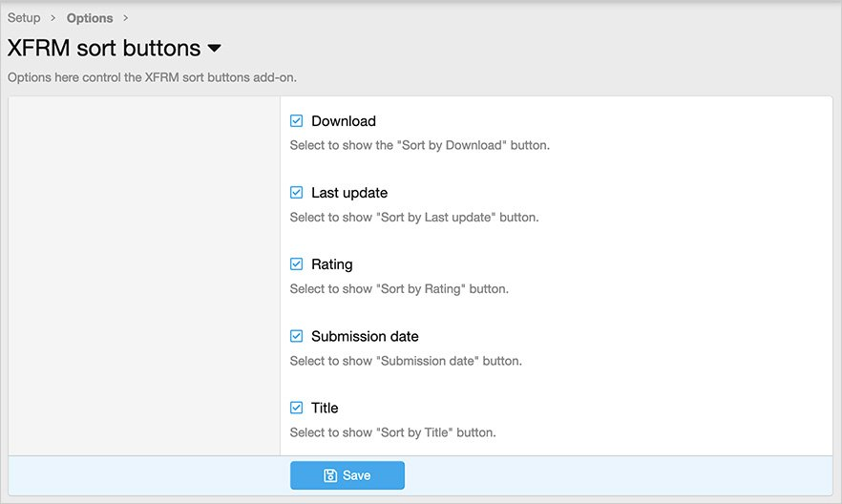
Task: Click the Submission date label text
Action: pos(365,336)
